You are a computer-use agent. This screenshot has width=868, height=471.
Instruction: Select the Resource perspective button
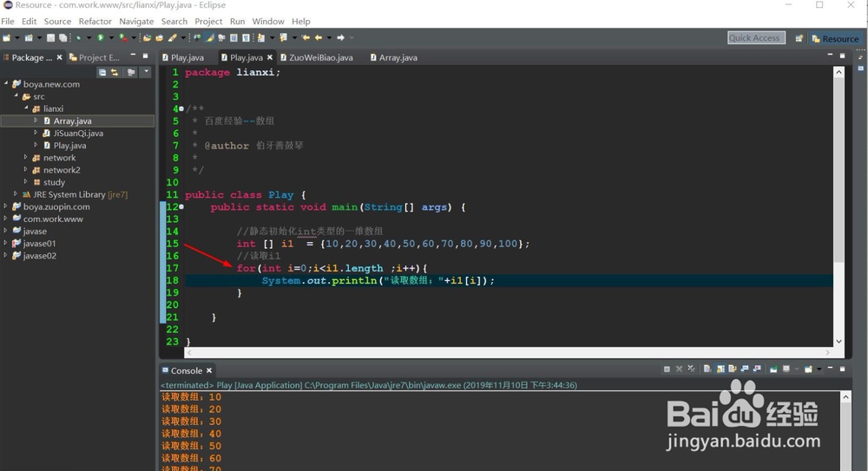point(835,38)
